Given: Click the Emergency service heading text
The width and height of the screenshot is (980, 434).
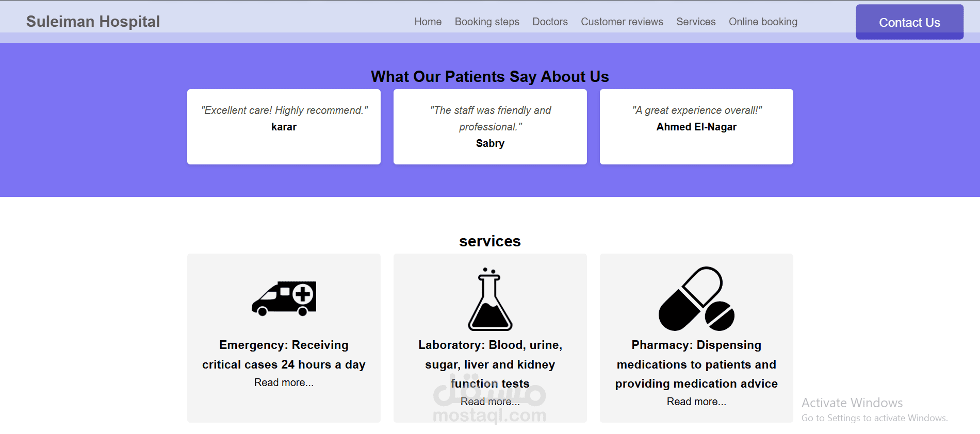Looking at the screenshot, I should (x=284, y=355).
